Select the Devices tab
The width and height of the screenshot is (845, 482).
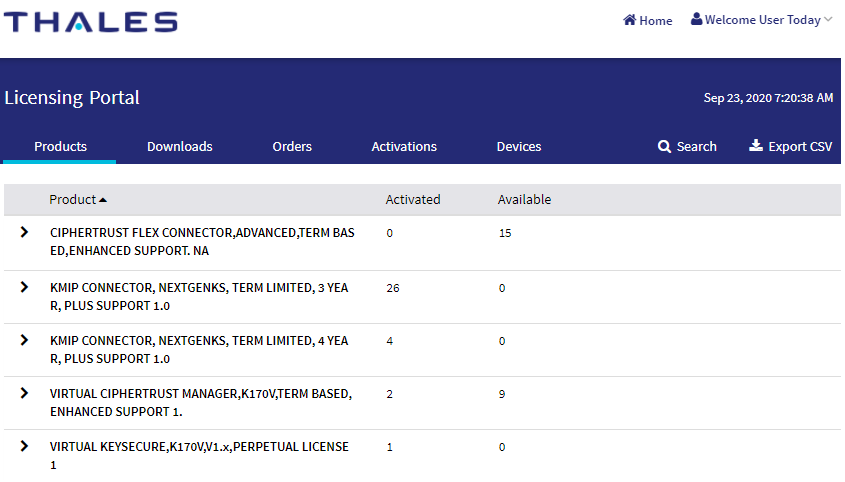click(519, 147)
